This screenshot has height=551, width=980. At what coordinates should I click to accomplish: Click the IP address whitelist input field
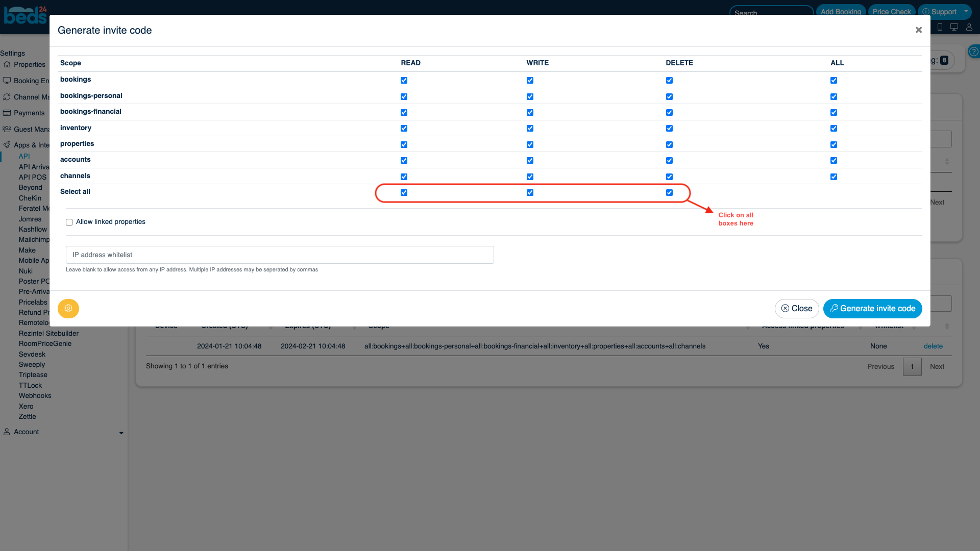click(279, 254)
